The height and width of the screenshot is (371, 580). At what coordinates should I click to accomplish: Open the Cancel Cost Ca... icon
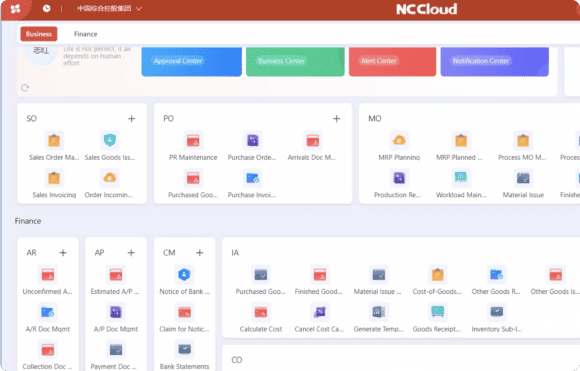tap(320, 312)
